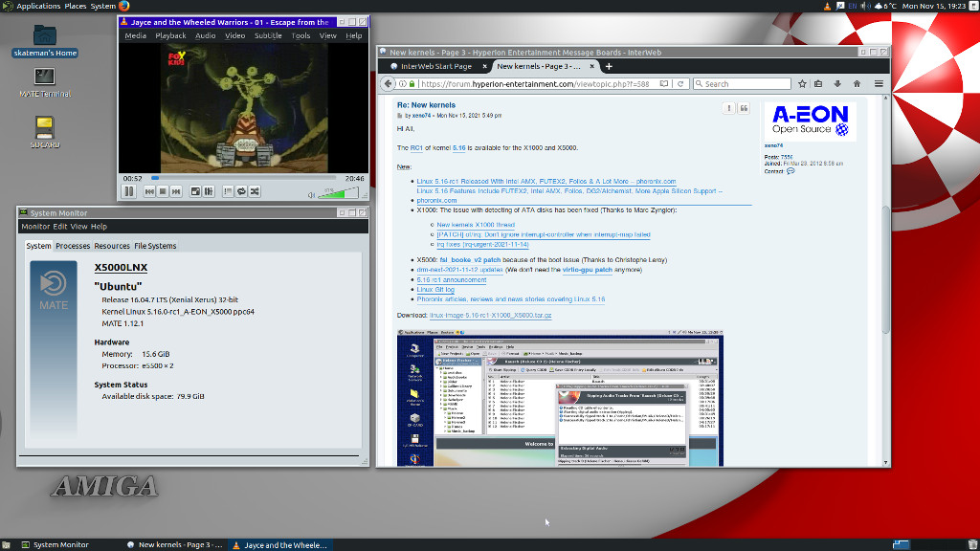Go to browser home page icon
This screenshot has width=980, height=551.
[x=857, y=84]
